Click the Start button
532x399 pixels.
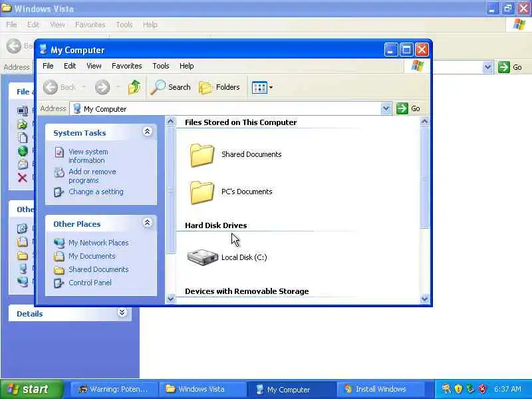32,389
